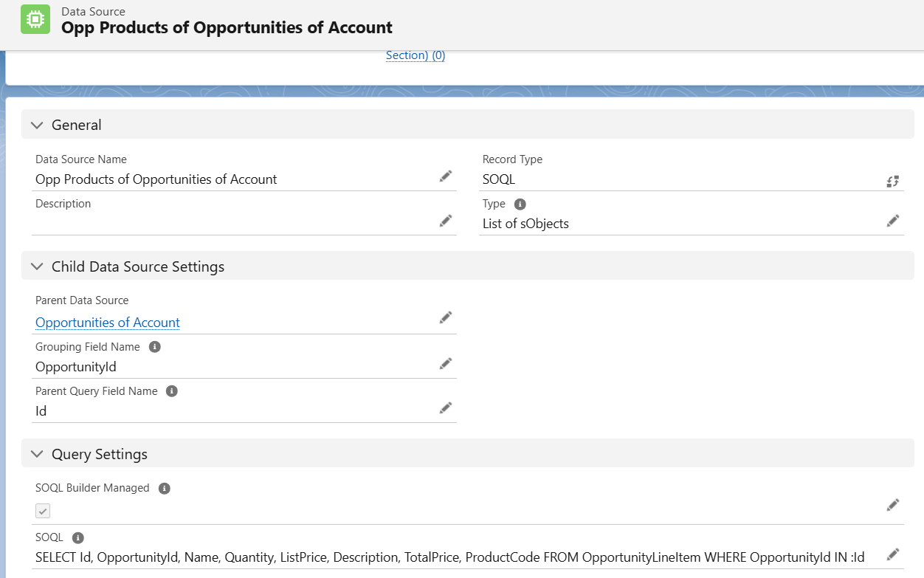Image resolution: width=924 pixels, height=578 pixels.
Task: Click the Data Source chip icon
Action: click(x=35, y=20)
